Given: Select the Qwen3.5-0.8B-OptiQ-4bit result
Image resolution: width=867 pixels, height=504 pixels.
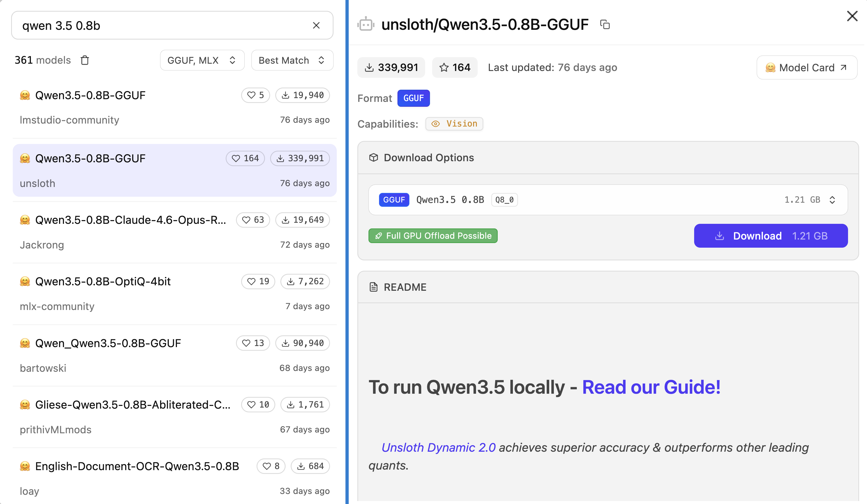Looking at the screenshot, I should [x=174, y=294].
